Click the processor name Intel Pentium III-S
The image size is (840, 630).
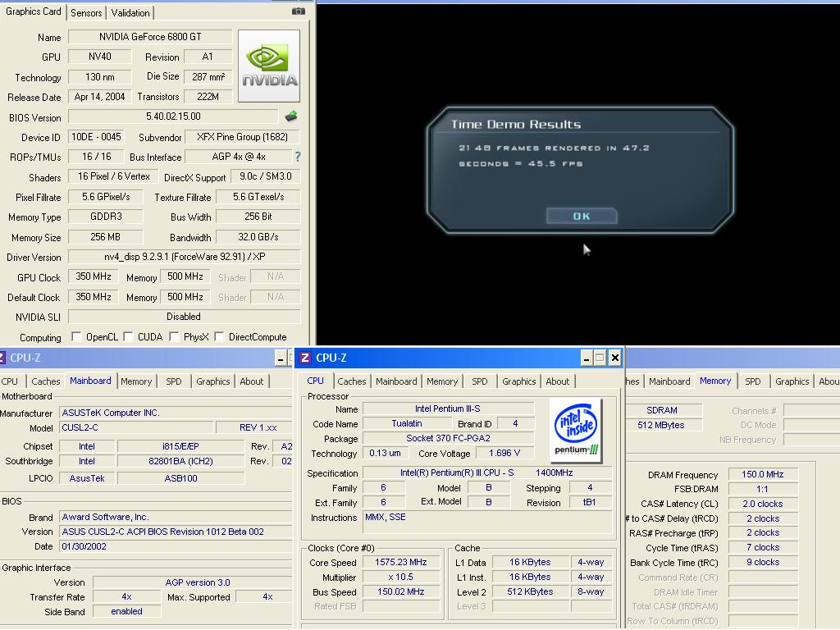[448, 409]
